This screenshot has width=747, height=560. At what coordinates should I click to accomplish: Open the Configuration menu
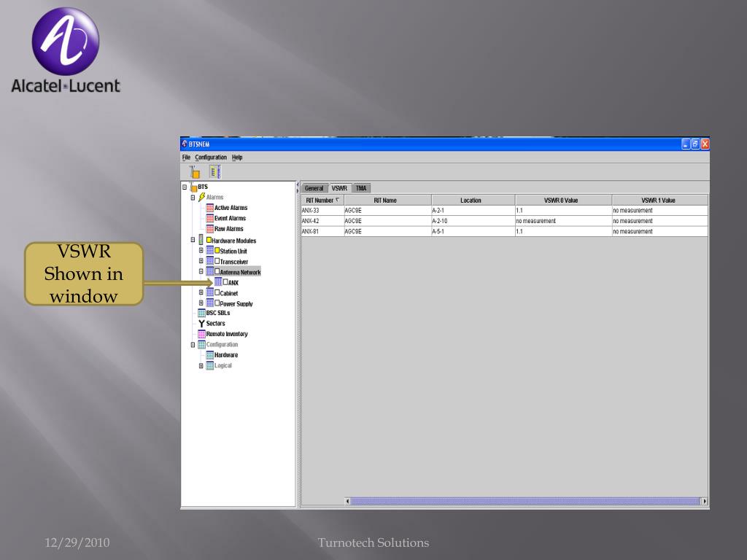click(211, 157)
